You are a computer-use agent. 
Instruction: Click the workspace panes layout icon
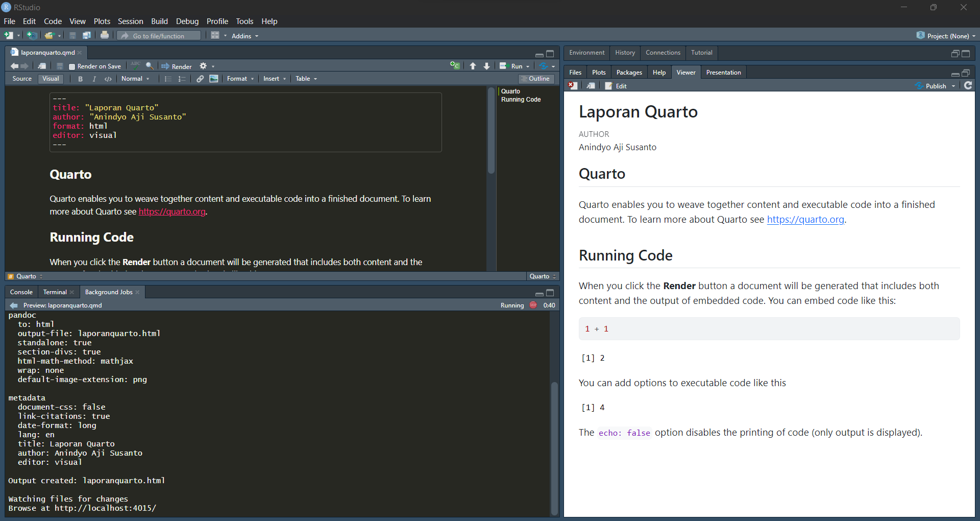215,36
